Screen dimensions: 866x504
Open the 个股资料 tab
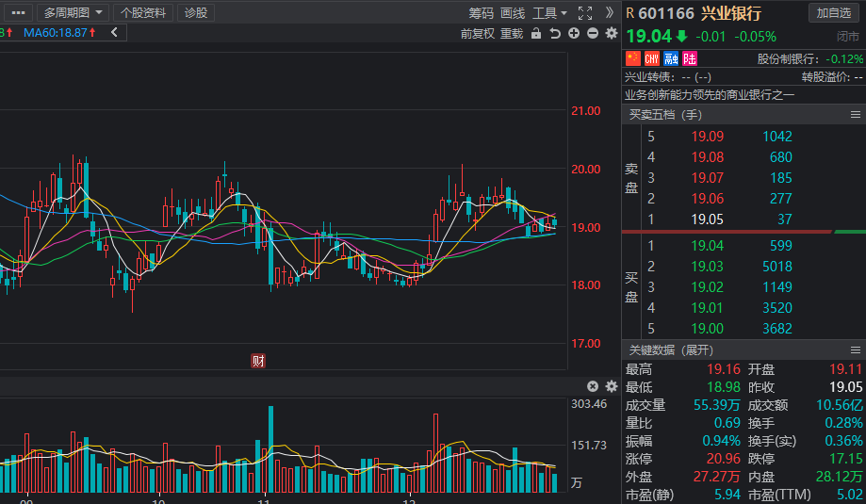click(143, 12)
